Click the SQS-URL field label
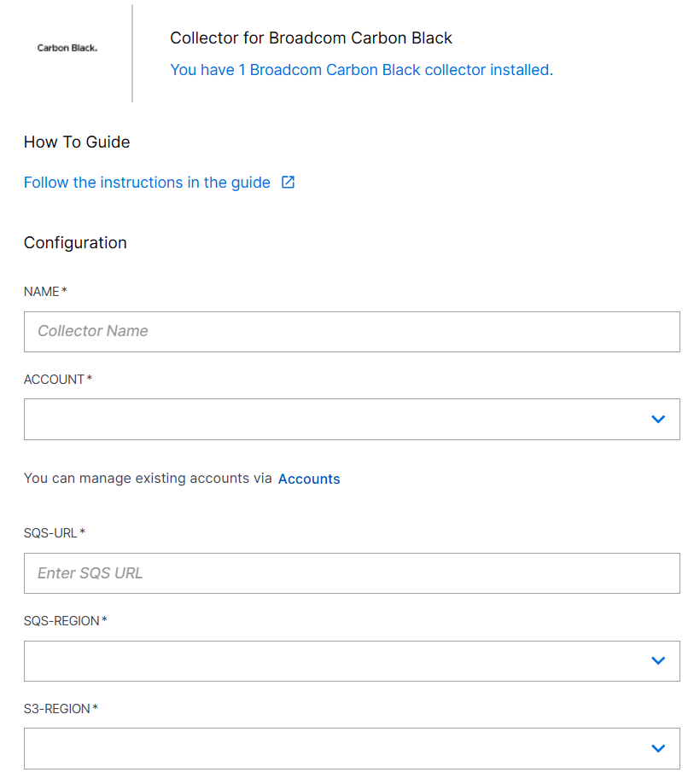This screenshot has width=694, height=784. [x=51, y=533]
